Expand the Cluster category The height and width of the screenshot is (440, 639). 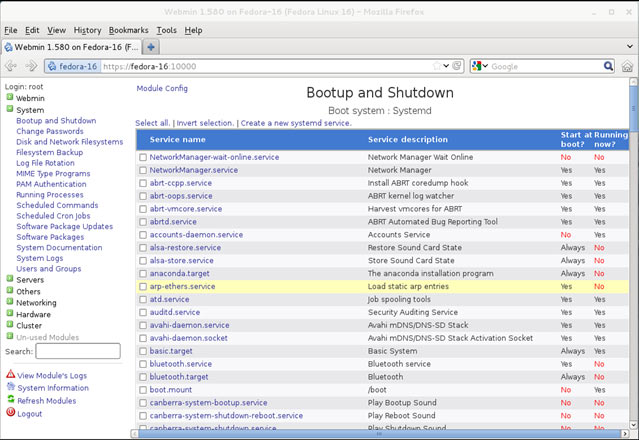coord(10,324)
